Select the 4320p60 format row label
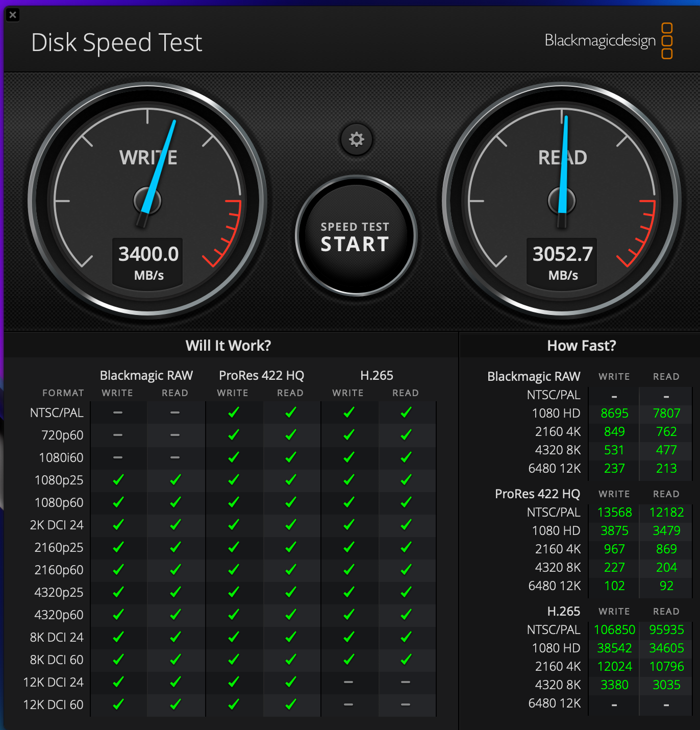The height and width of the screenshot is (730, 700). (59, 615)
